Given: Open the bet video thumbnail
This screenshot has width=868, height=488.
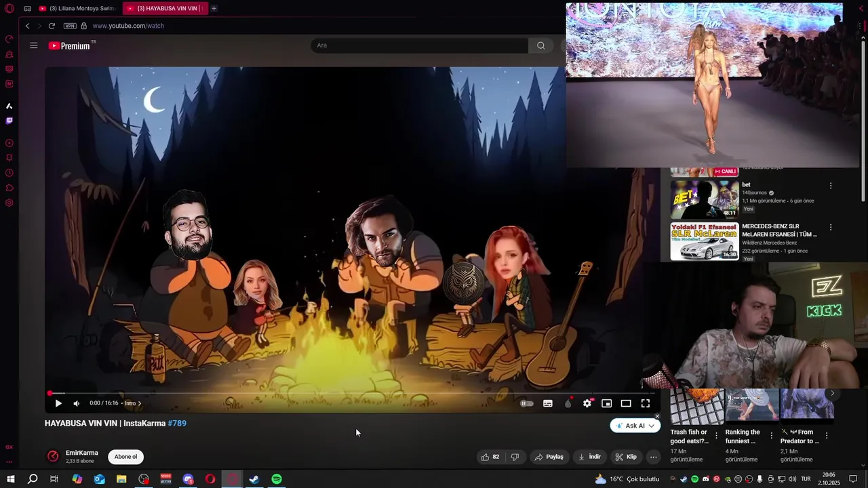Looking at the screenshot, I should (705, 199).
